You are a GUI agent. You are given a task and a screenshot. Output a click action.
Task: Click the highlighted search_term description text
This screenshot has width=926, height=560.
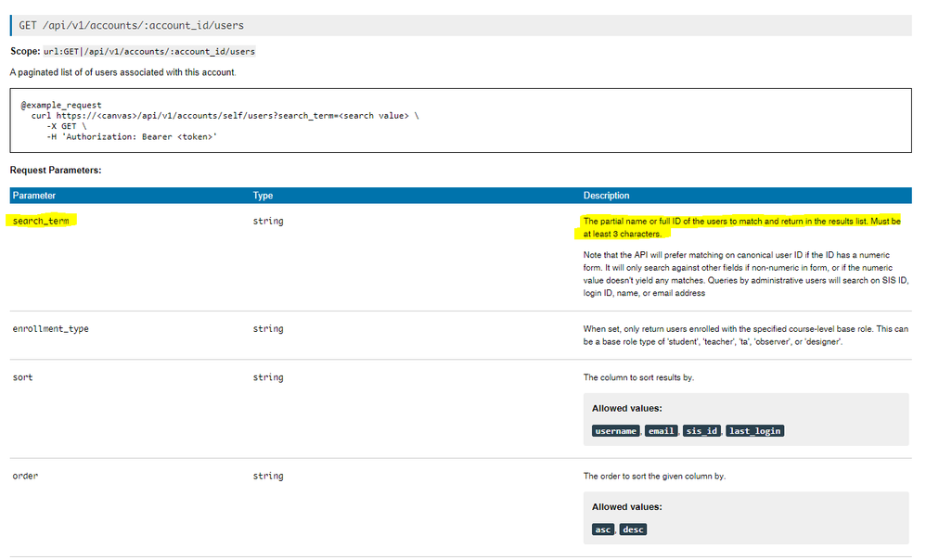pos(740,227)
